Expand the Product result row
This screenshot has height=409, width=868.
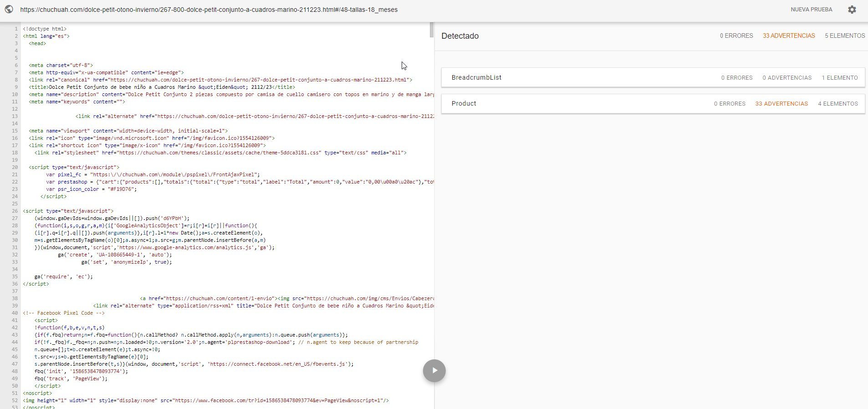[653, 103]
